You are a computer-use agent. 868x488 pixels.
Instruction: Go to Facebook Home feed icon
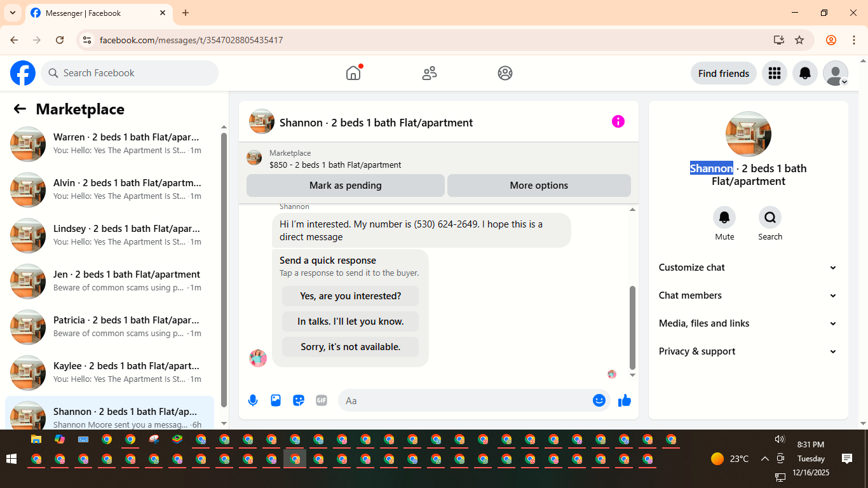click(353, 73)
